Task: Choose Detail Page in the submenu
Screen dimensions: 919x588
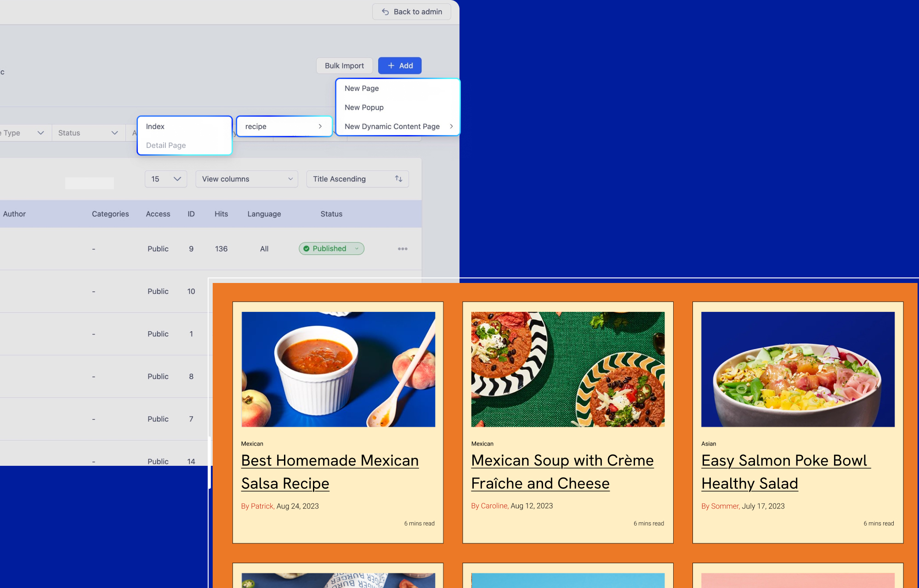Action: [166, 145]
